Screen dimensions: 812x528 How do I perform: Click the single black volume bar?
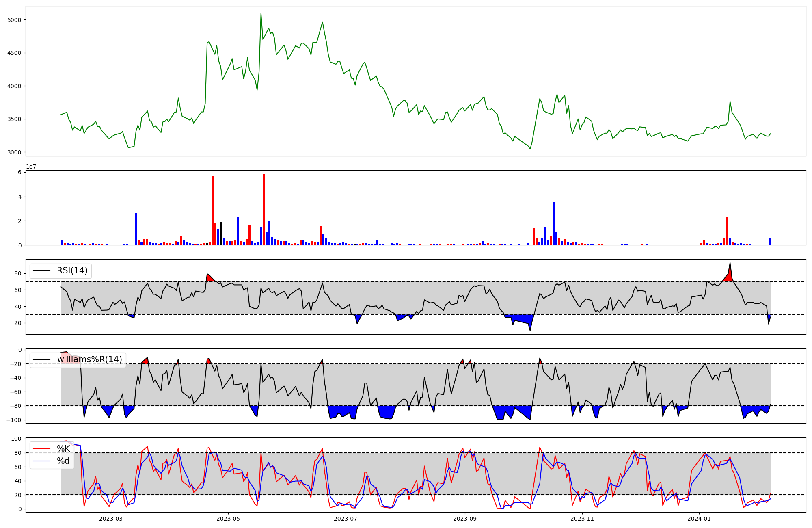point(221,234)
